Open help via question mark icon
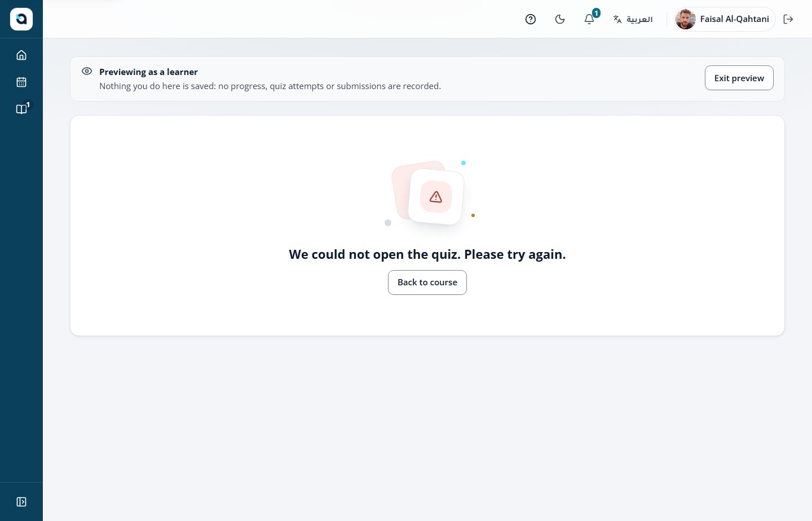This screenshot has width=812, height=521. 531,19
